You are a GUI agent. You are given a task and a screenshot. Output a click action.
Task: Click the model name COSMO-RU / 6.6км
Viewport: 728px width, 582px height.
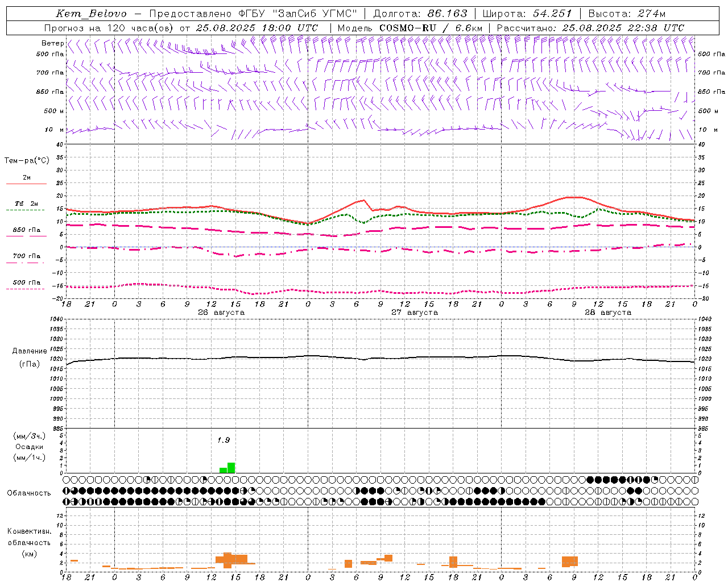pyautogui.click(x=431, y=28)
